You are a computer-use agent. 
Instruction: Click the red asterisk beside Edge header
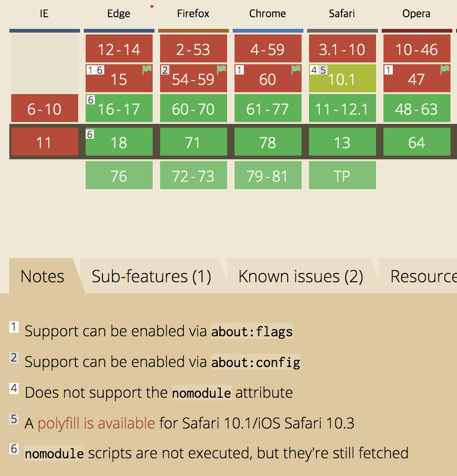[152, 7]
